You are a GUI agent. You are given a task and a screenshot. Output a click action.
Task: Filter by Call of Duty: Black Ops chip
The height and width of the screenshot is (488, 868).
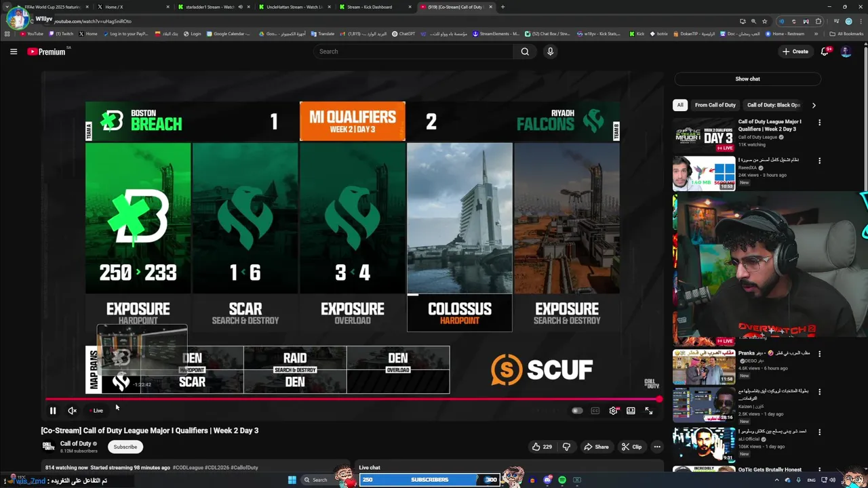(x=774, y=105)
